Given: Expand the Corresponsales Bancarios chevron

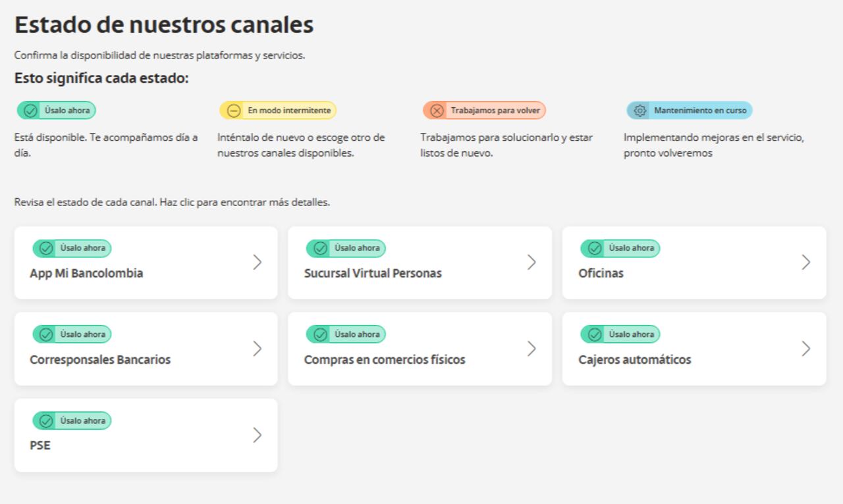Looking at the screenshot, I should pyautogui.click(x=258, y=349).
